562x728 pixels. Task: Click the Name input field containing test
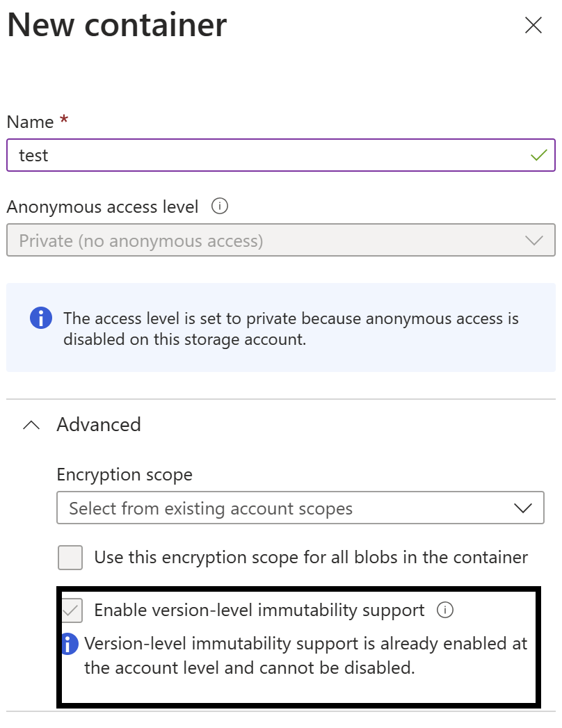278,155
